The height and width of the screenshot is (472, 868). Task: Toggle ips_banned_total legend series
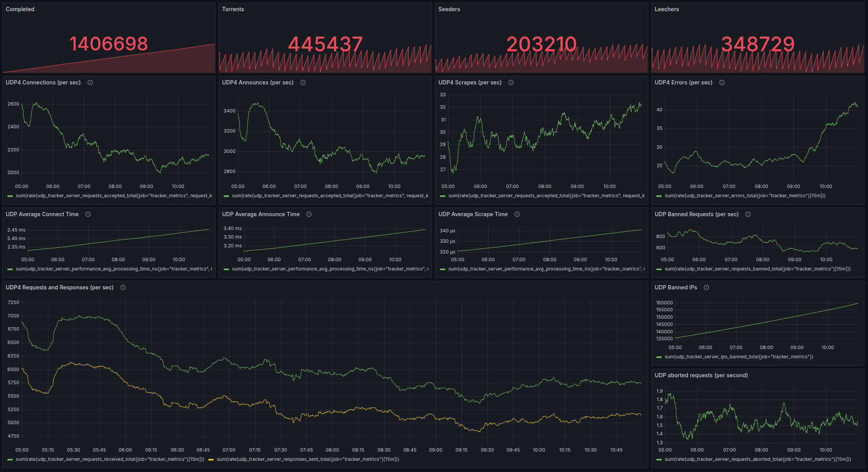(739, 357)
